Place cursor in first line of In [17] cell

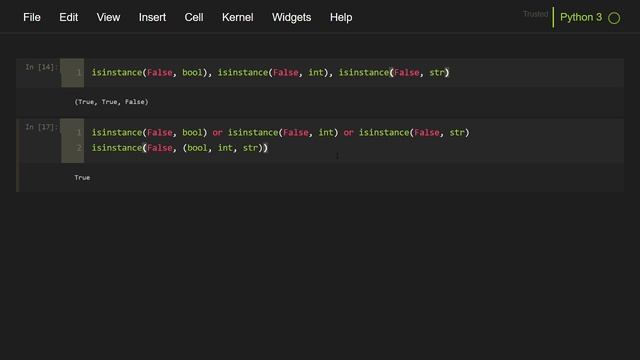pyautogui.click(x=280, y=133)
